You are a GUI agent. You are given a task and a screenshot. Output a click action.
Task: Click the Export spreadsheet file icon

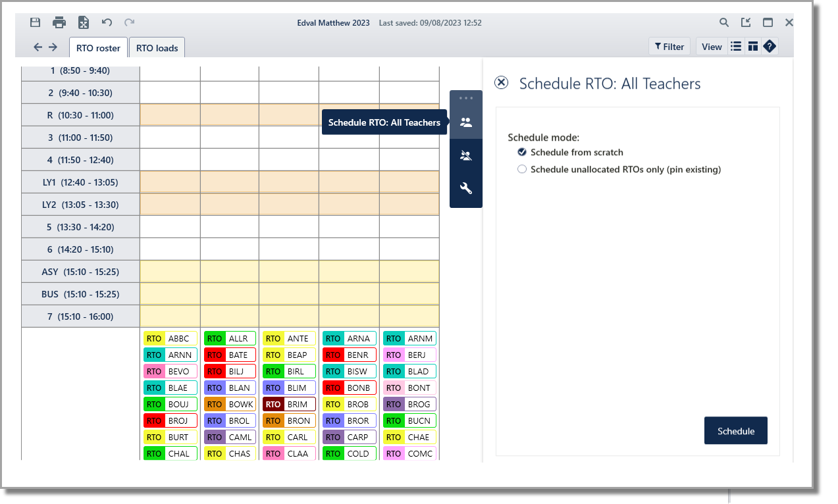pyautogui.click(x=83, y=22)
